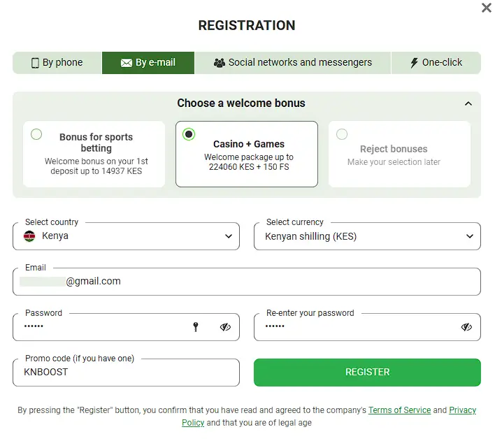Reveal re-entered password with eye icon

point(466,326)
